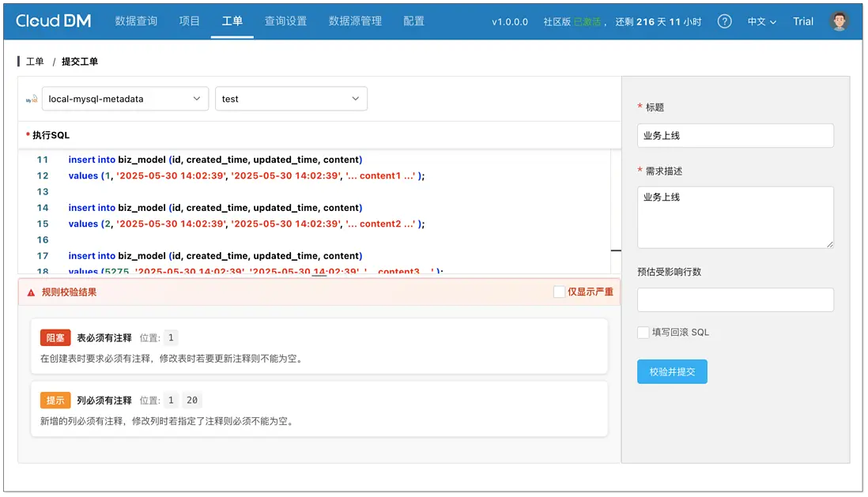This screenshot has height=497, width=868.
Task: Open the 配置 menu
Action: pyautogui.click(x=413, y=21)
